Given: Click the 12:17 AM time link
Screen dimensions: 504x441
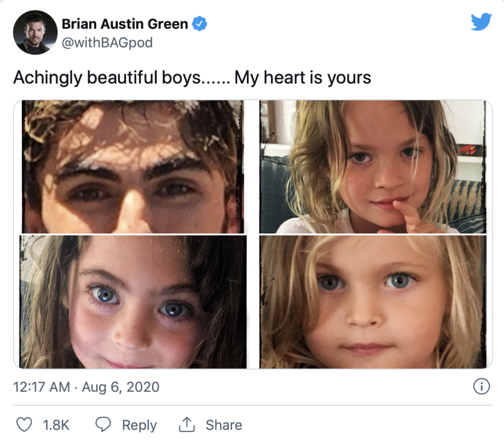Looking at the screenshot, I should 41,387.
